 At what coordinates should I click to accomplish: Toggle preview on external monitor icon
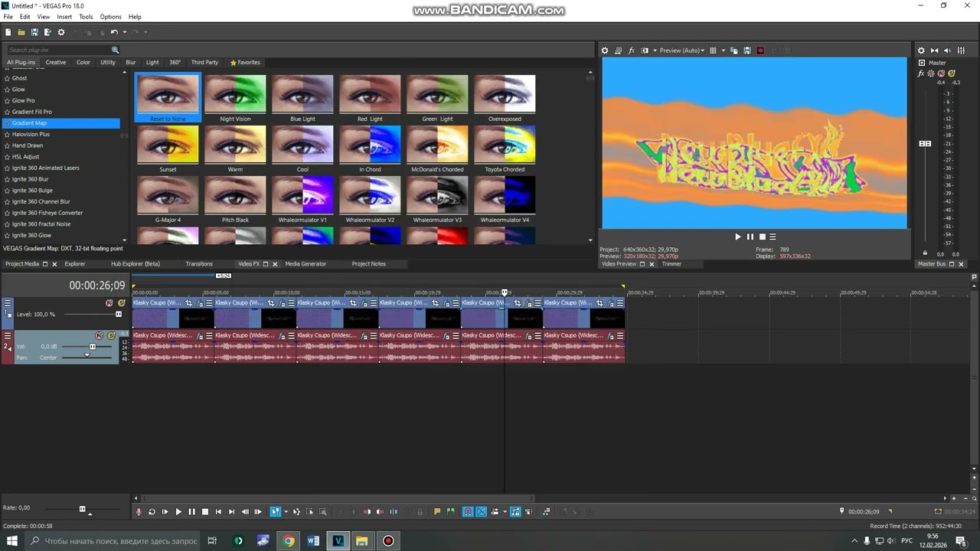pyautogui.click(x=618, y=51)
